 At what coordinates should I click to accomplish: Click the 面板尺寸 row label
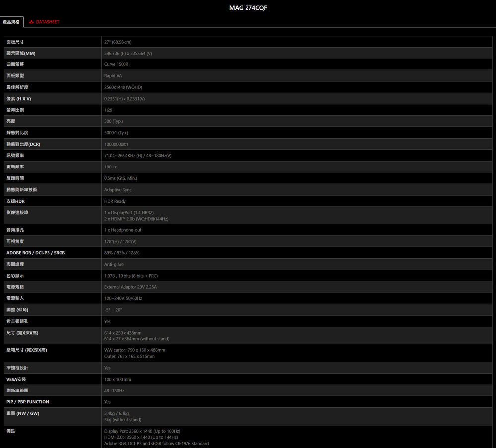pyautogui.click(x=15, y=42)
